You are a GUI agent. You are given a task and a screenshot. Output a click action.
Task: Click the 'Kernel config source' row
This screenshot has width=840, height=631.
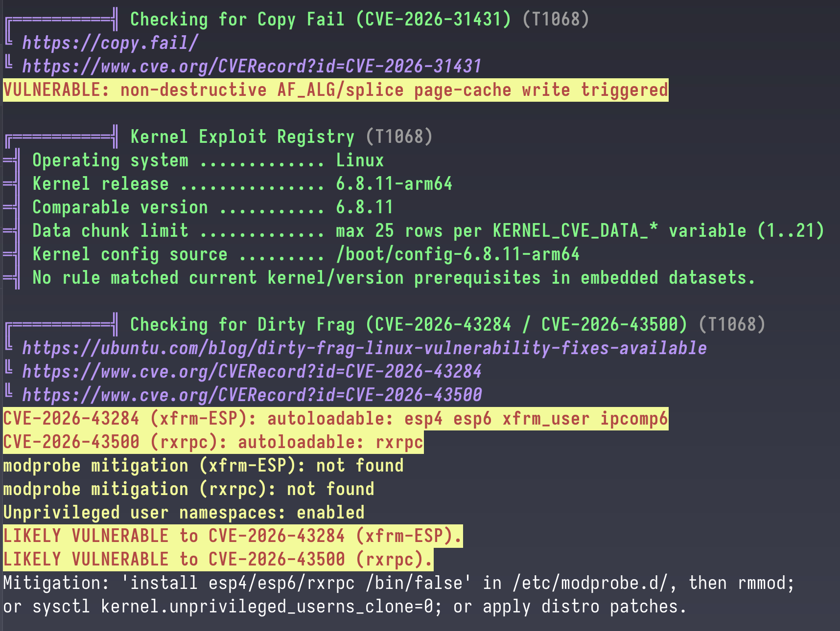tap(306, 254)
